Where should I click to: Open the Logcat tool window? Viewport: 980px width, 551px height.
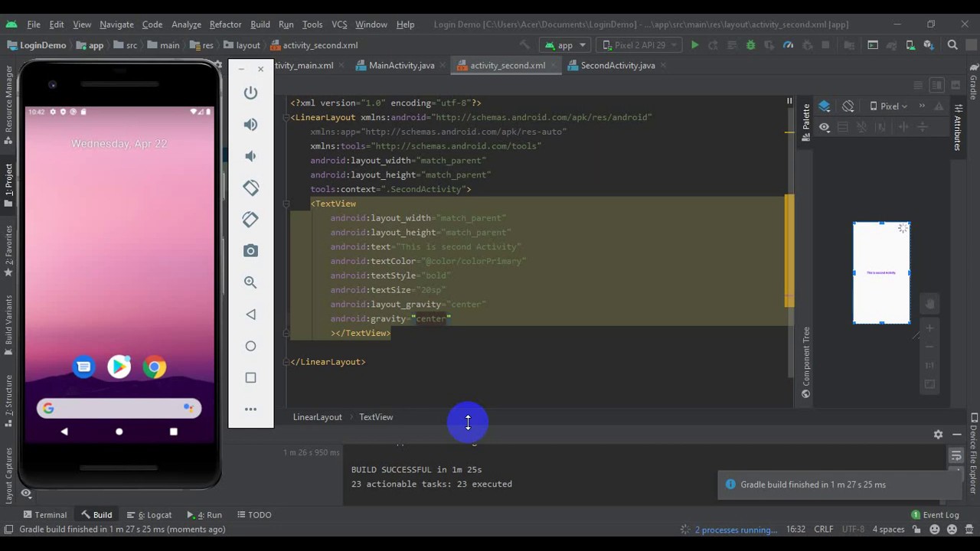click(149, 515)
